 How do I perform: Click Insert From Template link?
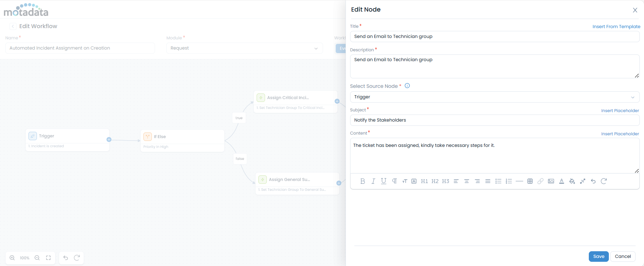pos(616,27)
